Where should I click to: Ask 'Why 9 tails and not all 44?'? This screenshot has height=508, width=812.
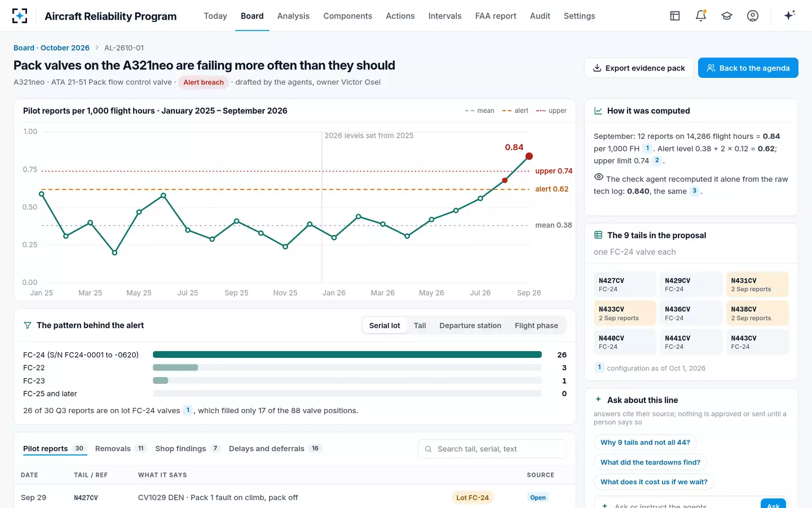(645, 443)
